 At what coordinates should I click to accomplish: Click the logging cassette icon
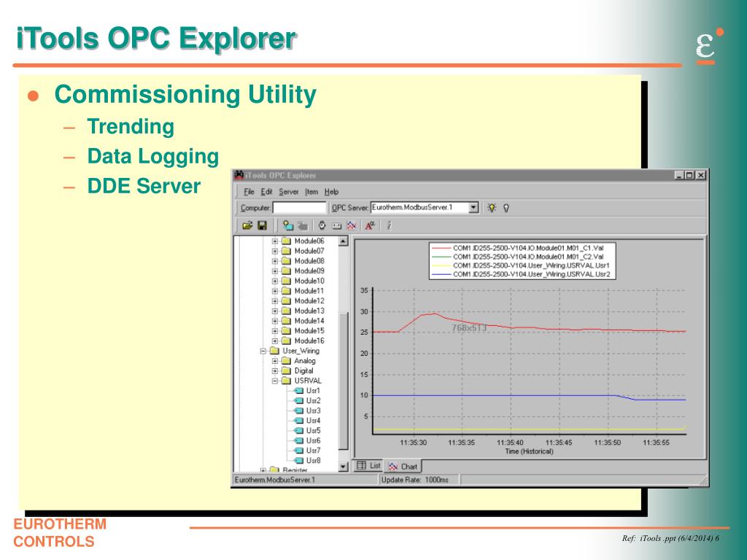coord(336,226)
